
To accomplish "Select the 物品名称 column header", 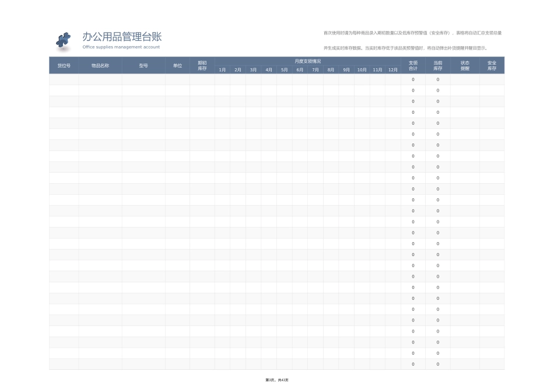I will pos(100,65).
